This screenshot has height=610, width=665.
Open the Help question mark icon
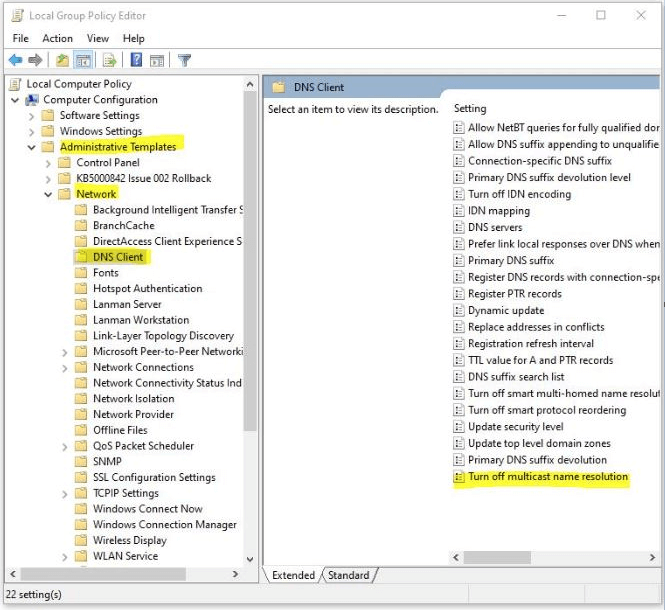(136, 60)
